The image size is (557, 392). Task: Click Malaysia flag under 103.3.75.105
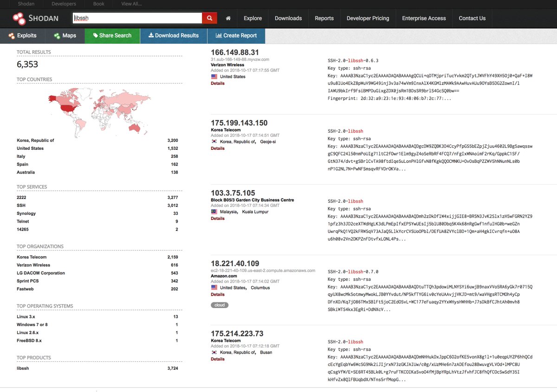coord(214,212)
